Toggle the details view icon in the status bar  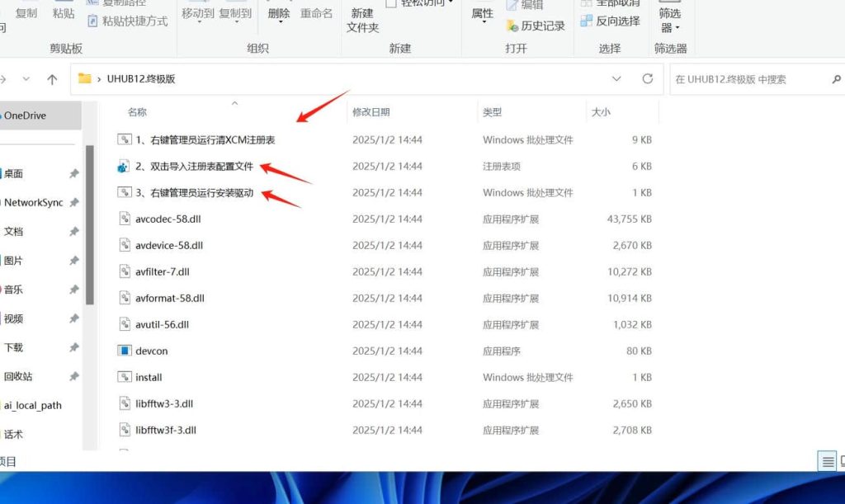point(828,461)
